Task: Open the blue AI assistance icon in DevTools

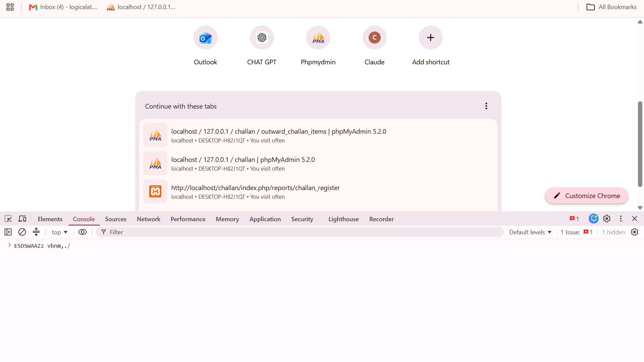Action: pos(593,219)
